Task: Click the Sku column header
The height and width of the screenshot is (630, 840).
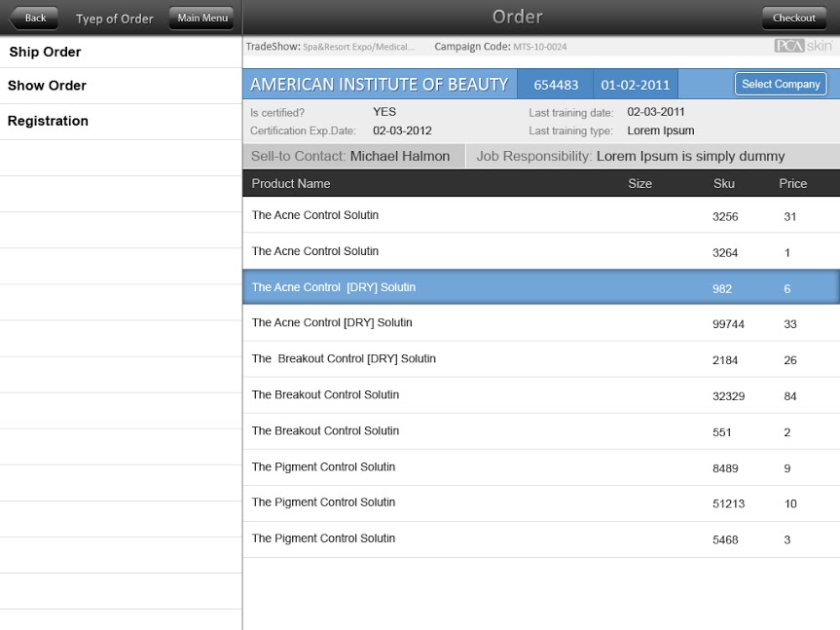Action: click(x=723, y=183)
